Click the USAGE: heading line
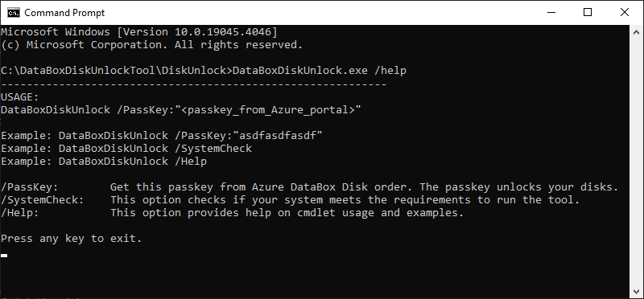The image size is (644, 299). 19,97
